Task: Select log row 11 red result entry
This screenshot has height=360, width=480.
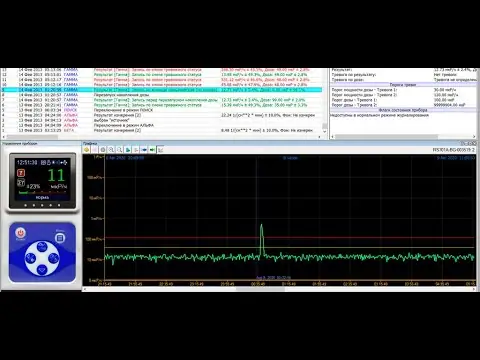Action: pos(161,80)
